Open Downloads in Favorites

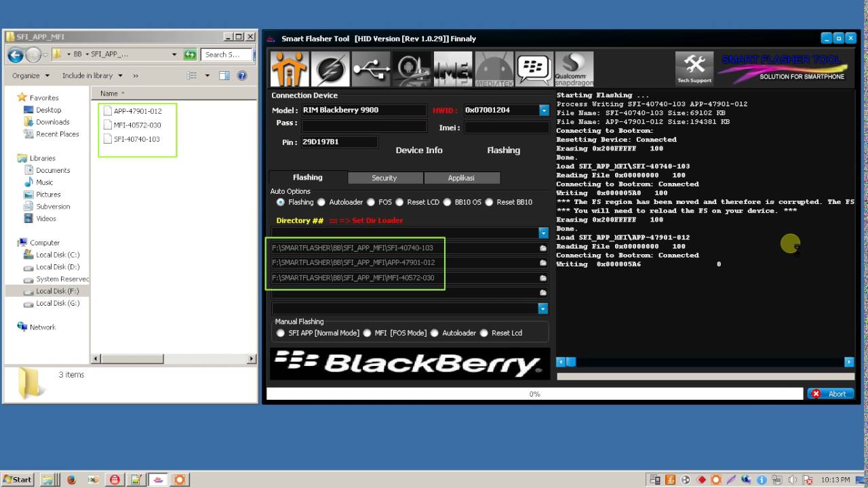coord(53,122)
